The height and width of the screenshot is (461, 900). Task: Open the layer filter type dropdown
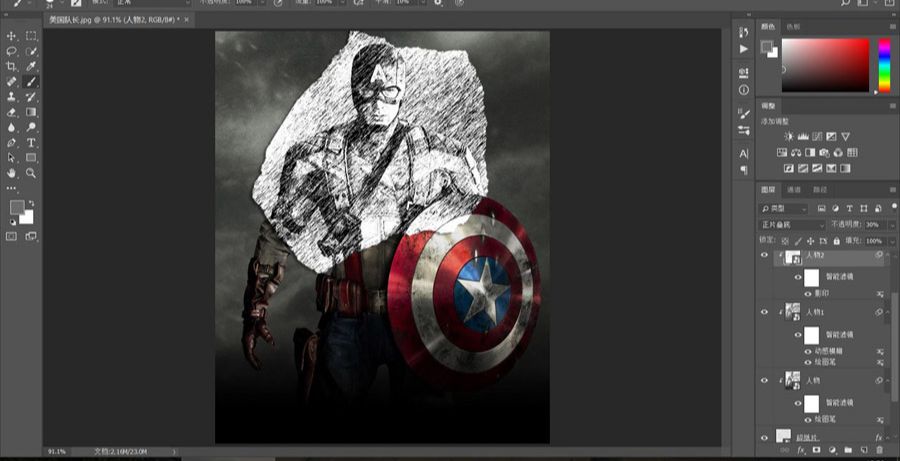pos(783,209)
